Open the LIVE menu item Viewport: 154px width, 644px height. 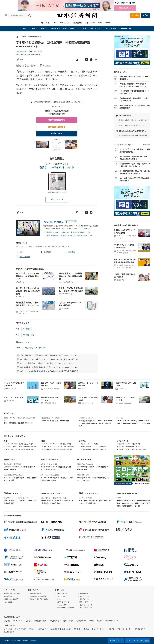pos(54,23)
